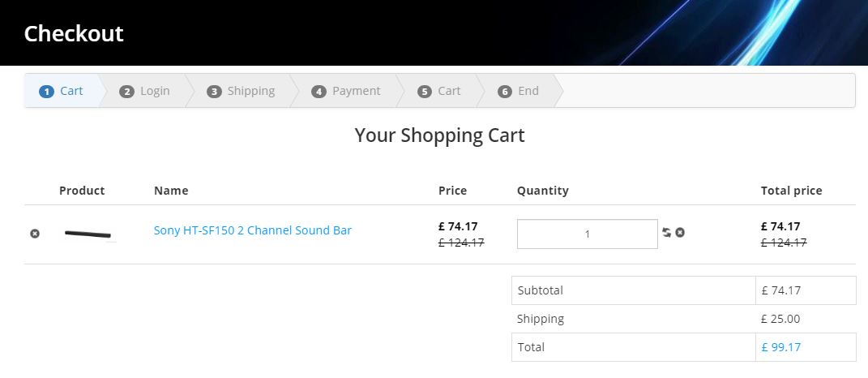
Task: Go to the End checkout step
Action: pos(519,91)
